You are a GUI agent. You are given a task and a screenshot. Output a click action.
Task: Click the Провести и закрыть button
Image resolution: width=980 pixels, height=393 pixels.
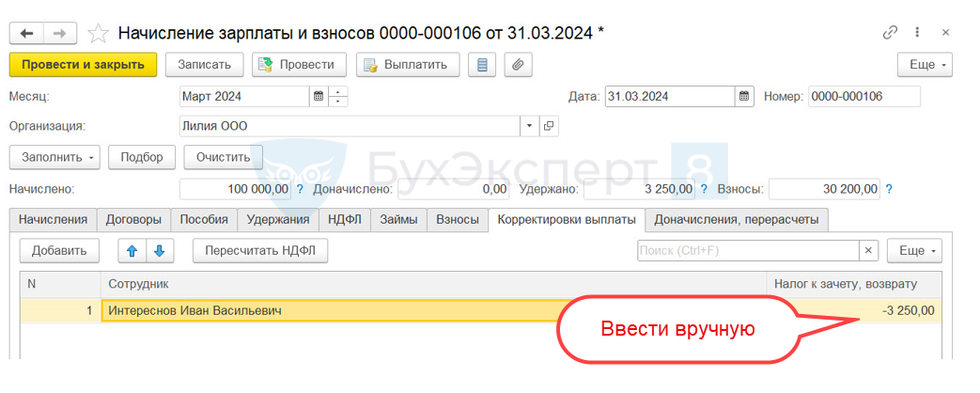point(83,65)
